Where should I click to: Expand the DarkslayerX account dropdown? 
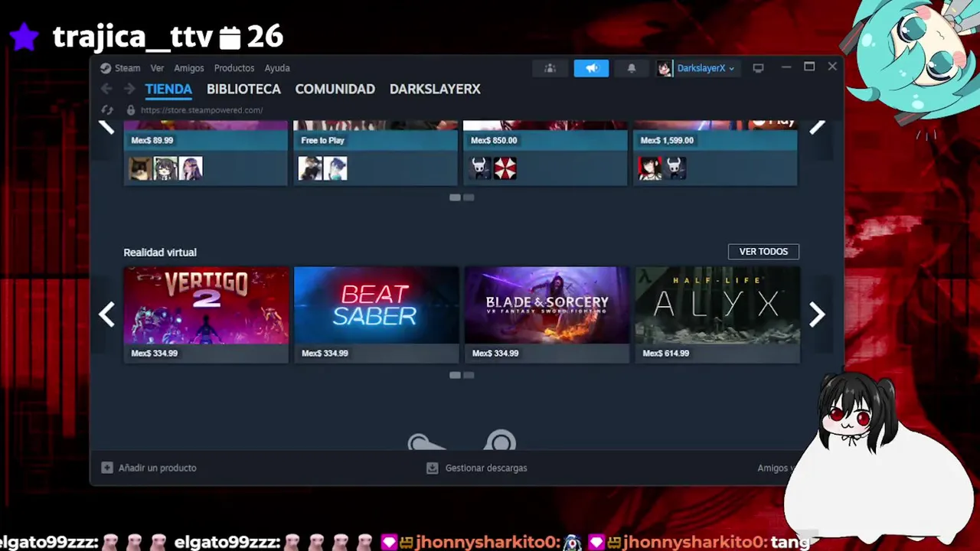705,68
